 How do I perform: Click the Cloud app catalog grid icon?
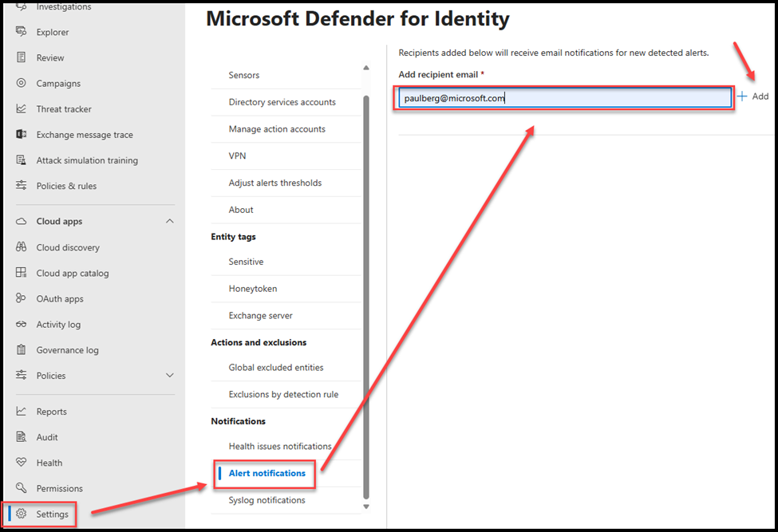click(21, 273)
